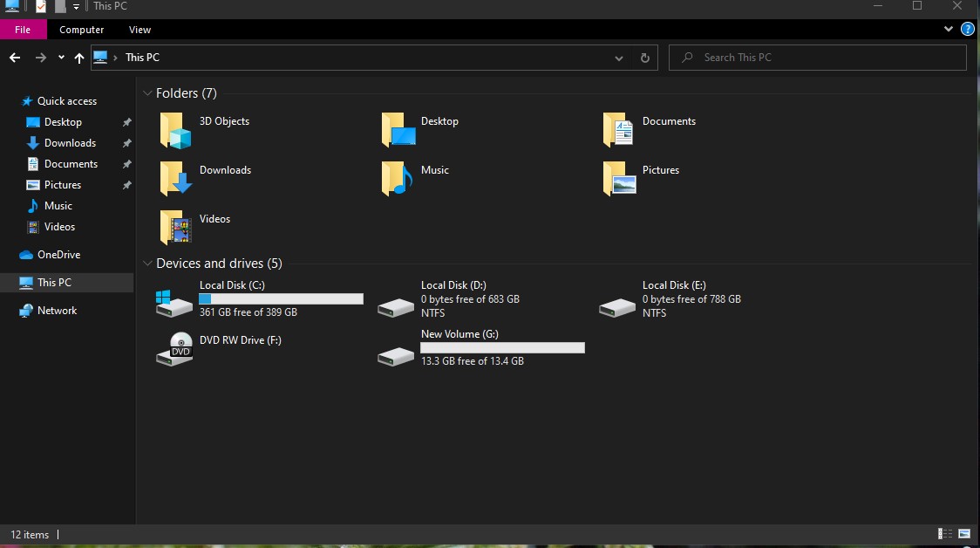This screenshot has height=548, width=980.
Task: Collapse the Folders (7) group
Action: pos(147,93)
